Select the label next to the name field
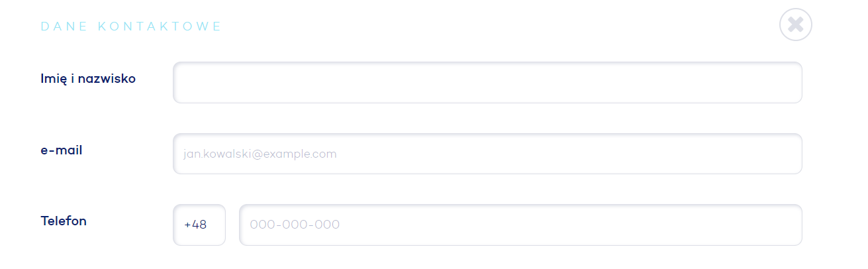868x269 pixels. coord(88,79)
